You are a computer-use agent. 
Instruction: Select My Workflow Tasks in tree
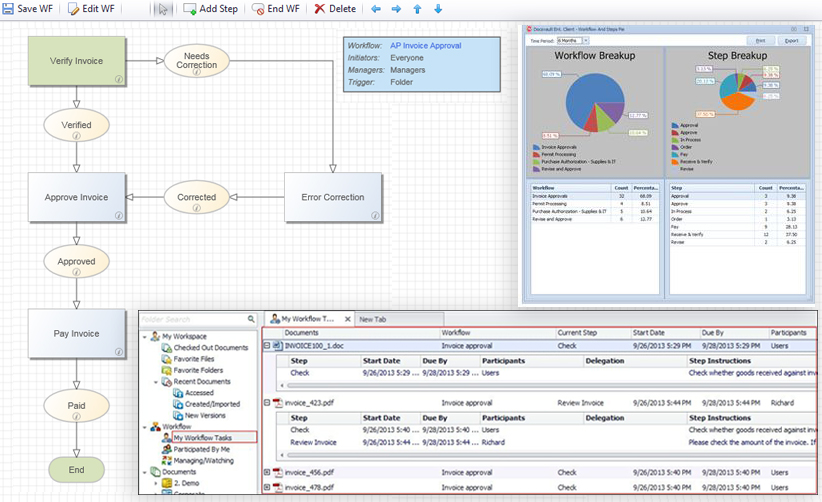[201, 437]
